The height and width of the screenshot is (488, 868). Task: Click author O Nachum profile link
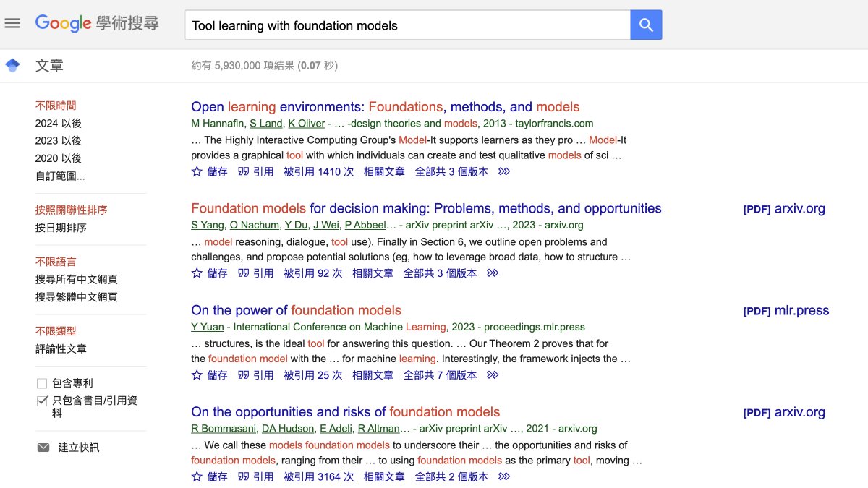254,225
